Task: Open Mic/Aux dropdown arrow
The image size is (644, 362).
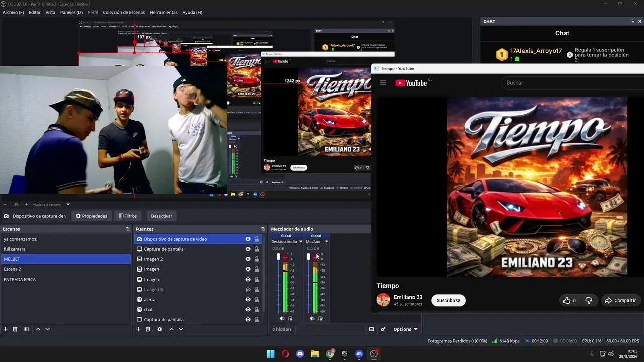Action: pyautogui.click(x=326, y=242)
